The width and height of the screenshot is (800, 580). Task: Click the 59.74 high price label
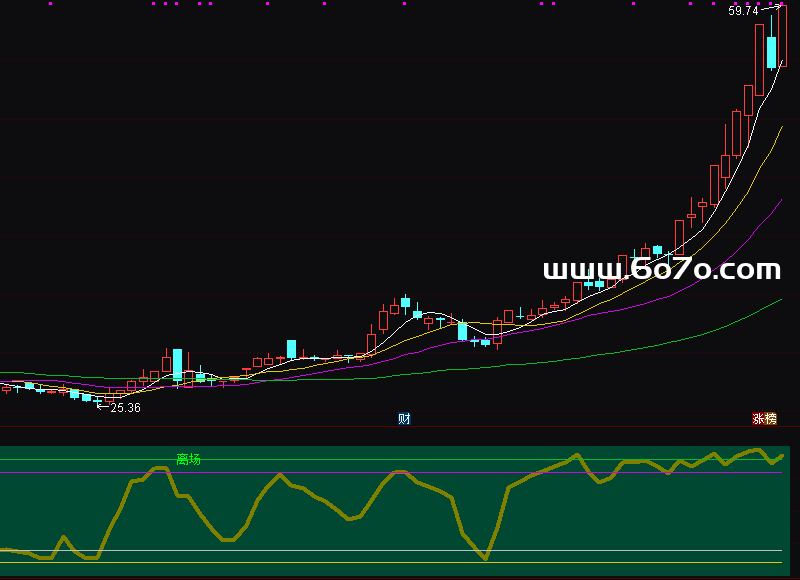point(743,12)
